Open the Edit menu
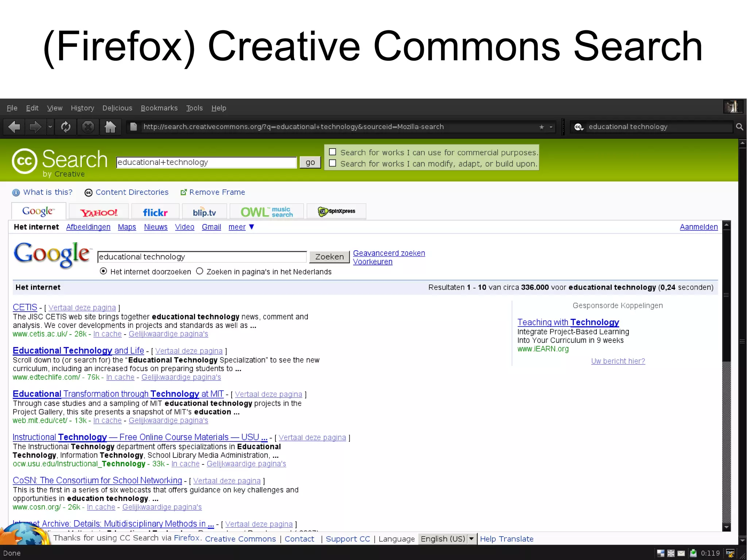Screen dimensions: 747x560 pyautogui.click(x=32, y=108)
